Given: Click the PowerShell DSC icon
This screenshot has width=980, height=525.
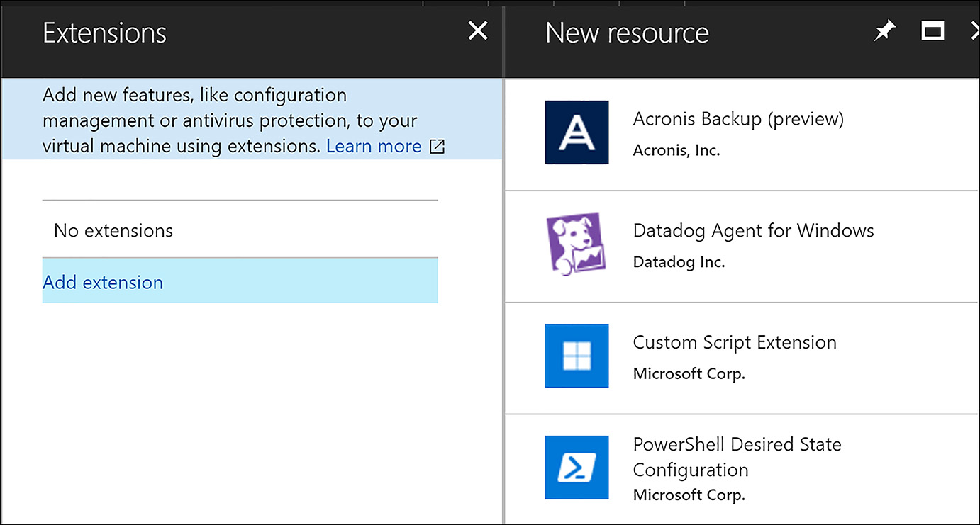Looking at the screenshot, I should (577, 468).
